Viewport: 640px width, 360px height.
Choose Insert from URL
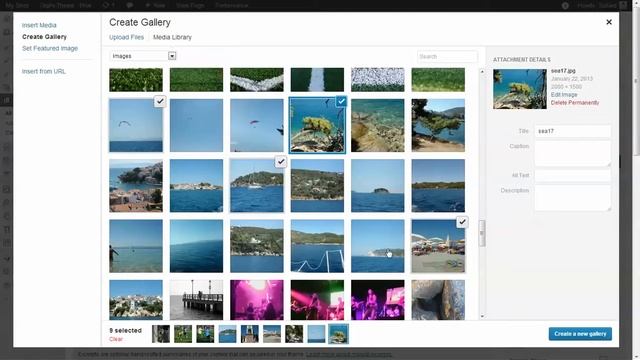(x=44, y=71)
